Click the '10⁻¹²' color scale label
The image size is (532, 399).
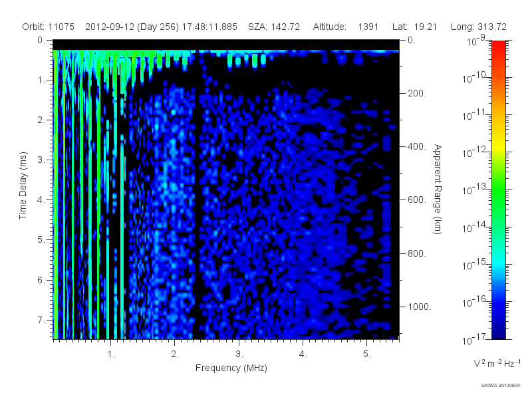click(x=475, y=153)
